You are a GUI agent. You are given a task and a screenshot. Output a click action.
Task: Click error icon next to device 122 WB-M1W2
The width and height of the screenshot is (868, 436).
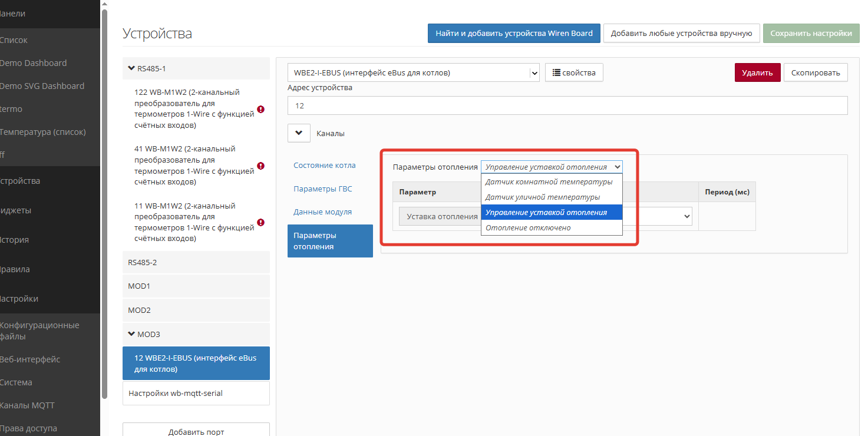click(x=260, y=109)
